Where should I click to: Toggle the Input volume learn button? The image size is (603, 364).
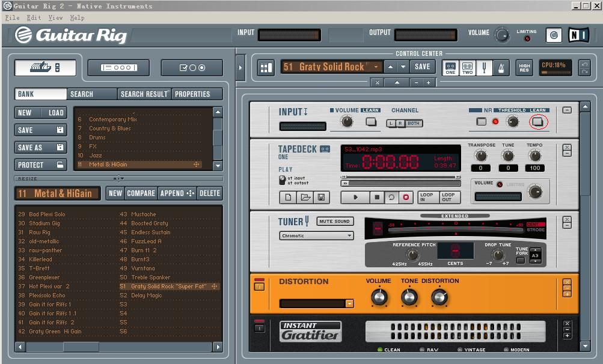(x=371, y=121)
